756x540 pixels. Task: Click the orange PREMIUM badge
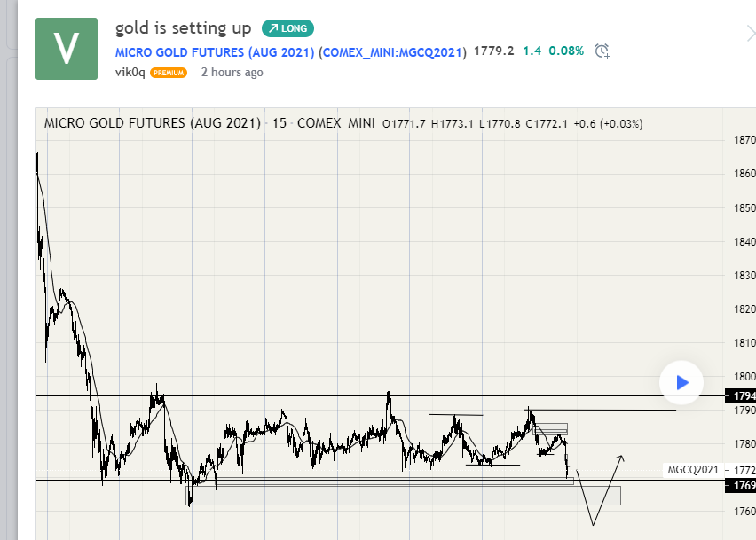pyautogui.click(x=169, y=73)
